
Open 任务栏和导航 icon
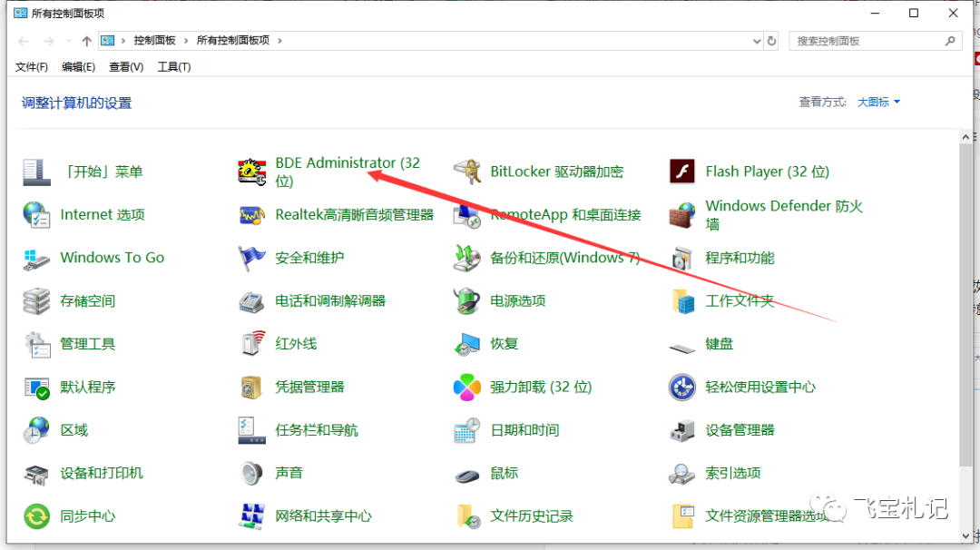click(252, 430)
